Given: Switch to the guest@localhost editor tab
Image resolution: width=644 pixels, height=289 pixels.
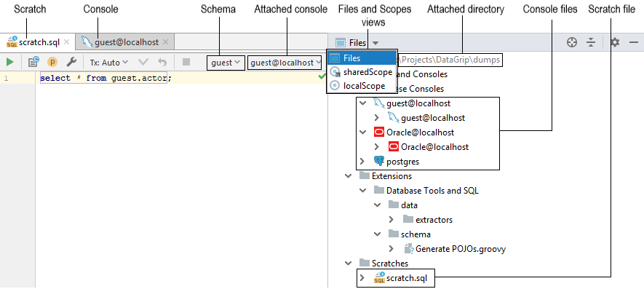Looking at the screenshot, I should (126, 42).
